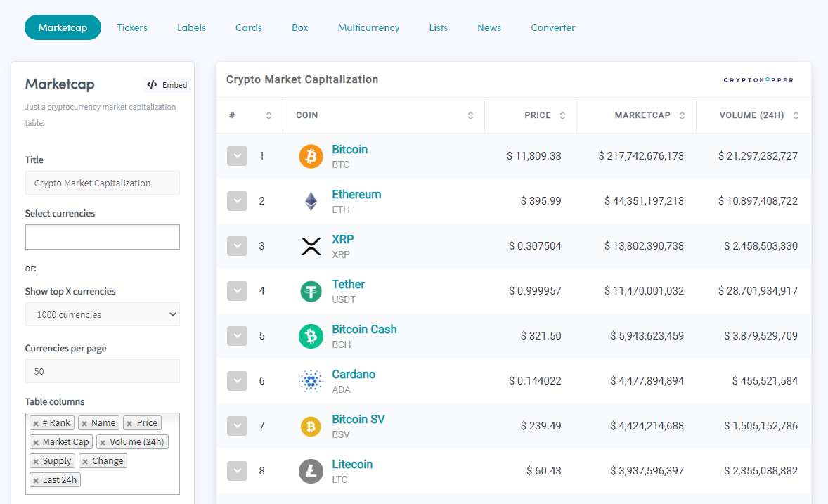
Task: Expand the Ethereum row details
Action: pyautogui.click(x=237, y=201)
